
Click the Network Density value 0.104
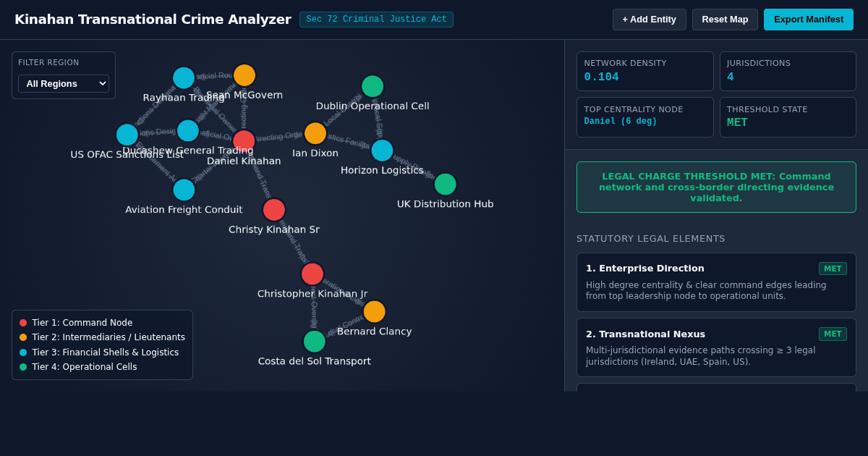coord(602,77)
